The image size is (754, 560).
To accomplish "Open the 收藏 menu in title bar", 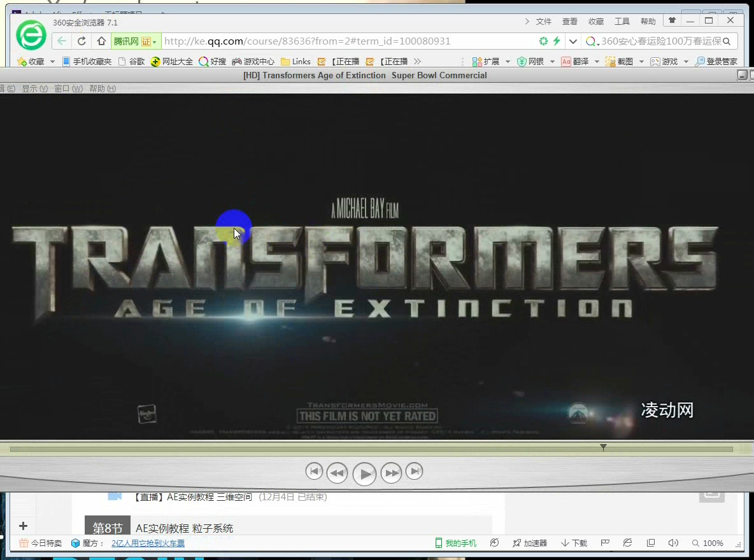I will point(596,22).
